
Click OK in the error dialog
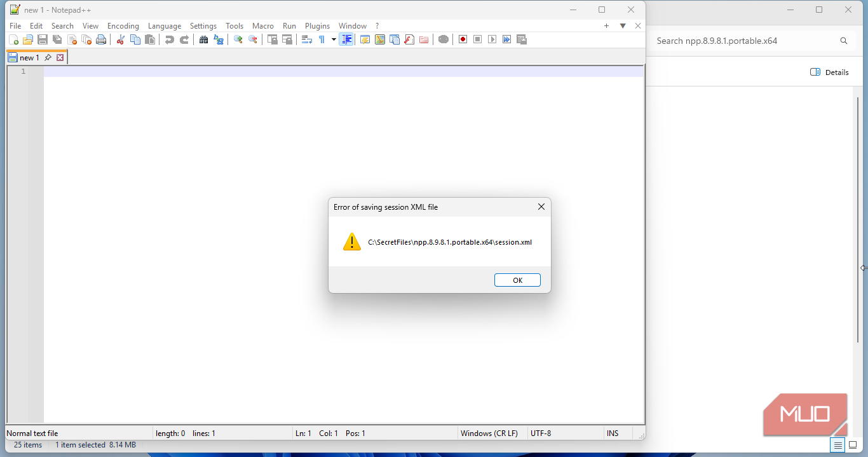point(517,280)
